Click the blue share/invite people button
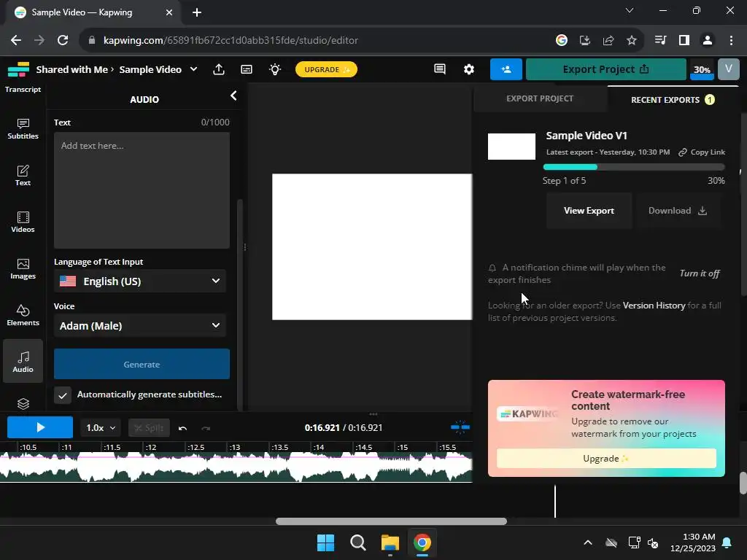The height and width of the screenshot is (560, 747). point(506,69)
